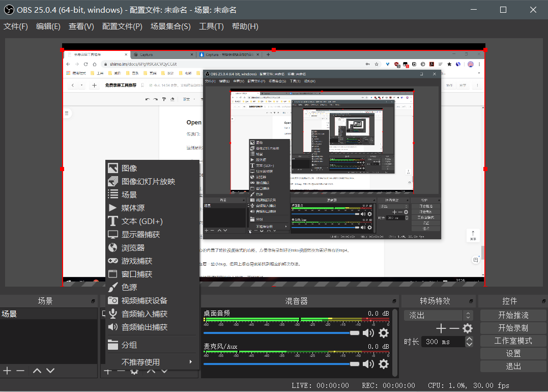Open the 文件(F) menu

click(x=16, y=26)
